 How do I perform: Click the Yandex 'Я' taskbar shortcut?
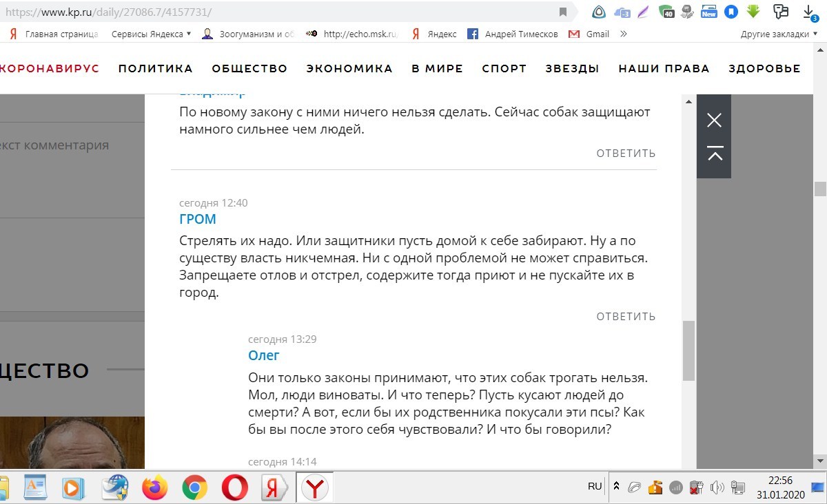pyautogui.click(x=276, y=488)
